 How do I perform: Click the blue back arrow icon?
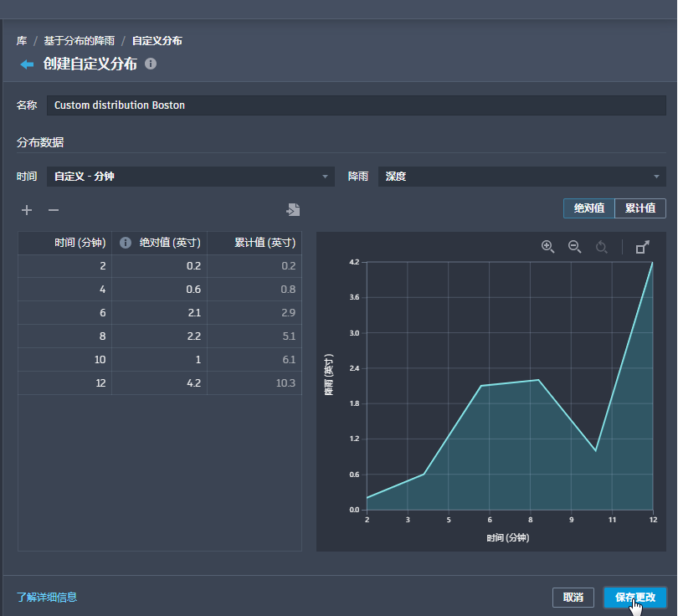[27, 64]
